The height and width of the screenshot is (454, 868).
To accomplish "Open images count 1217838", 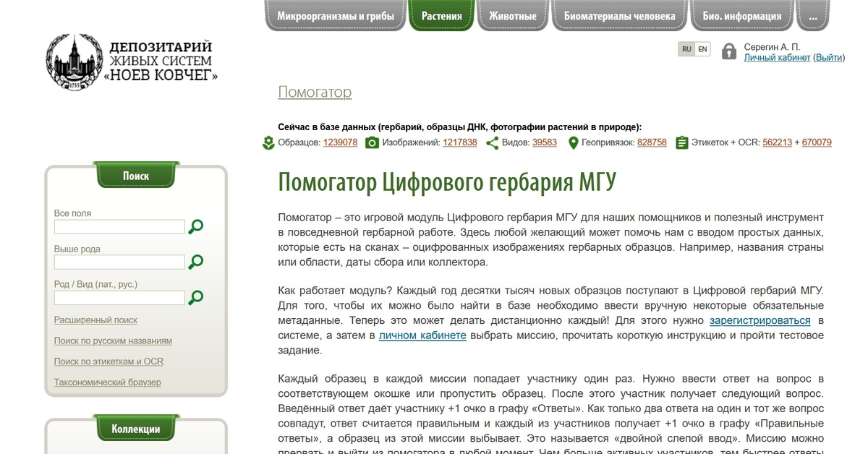I will tap(460, 142).
